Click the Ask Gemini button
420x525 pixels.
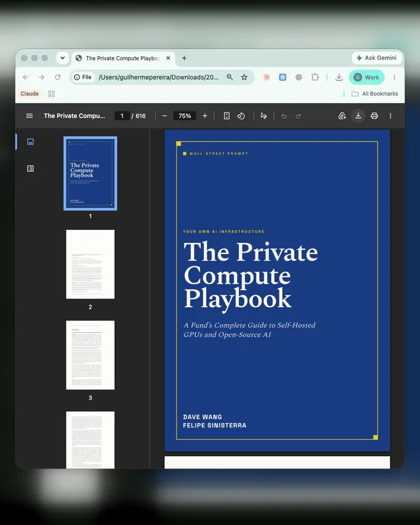point(377,58)
